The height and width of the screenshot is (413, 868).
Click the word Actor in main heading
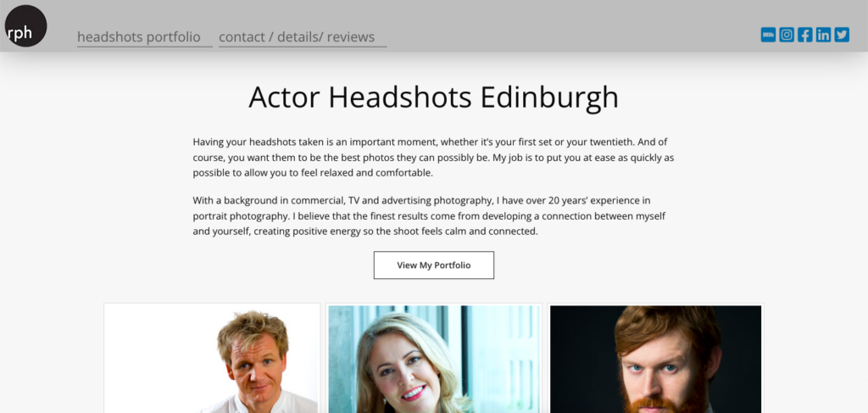(284, 97)
